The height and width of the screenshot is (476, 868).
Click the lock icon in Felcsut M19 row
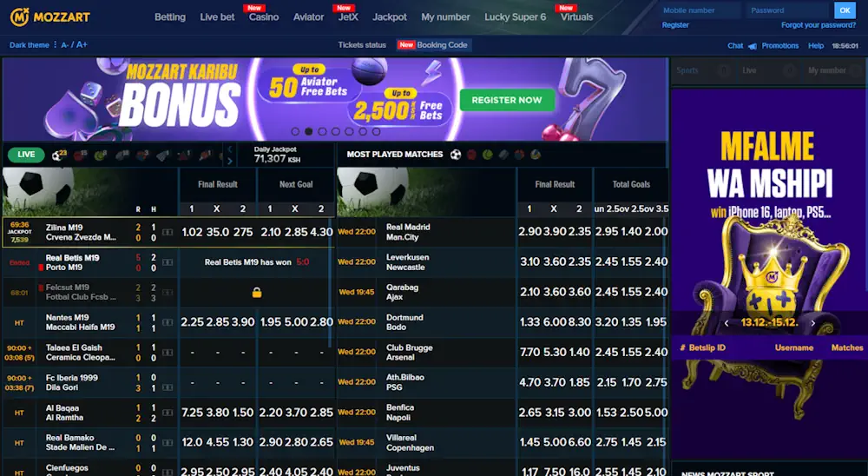(256, 293)
